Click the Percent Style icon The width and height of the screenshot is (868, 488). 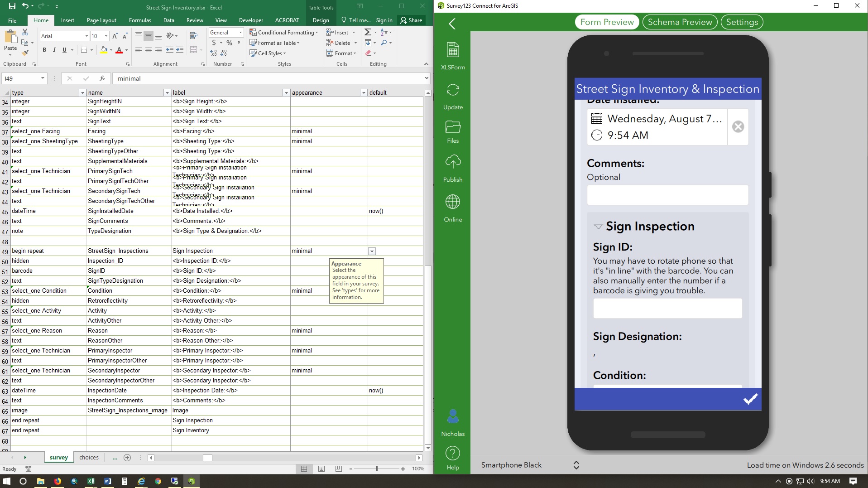point(229,43)
